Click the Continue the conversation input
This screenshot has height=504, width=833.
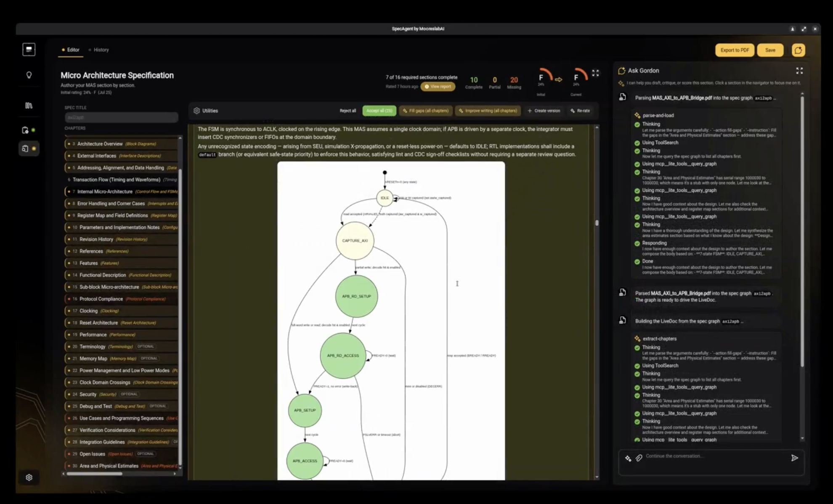pyautogui.click(x=711, y=457)
